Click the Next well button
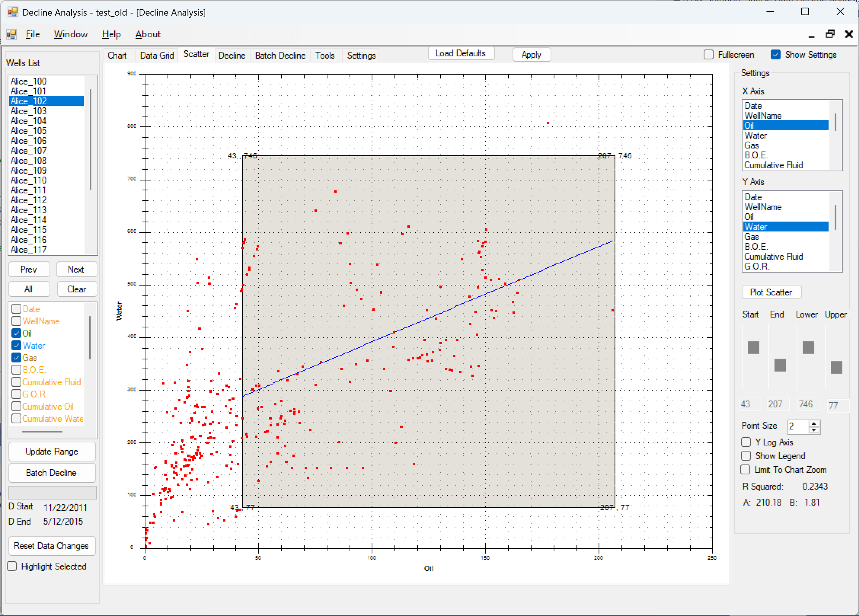Viewport: 859px width, 616px height. (x=76, y=269)
